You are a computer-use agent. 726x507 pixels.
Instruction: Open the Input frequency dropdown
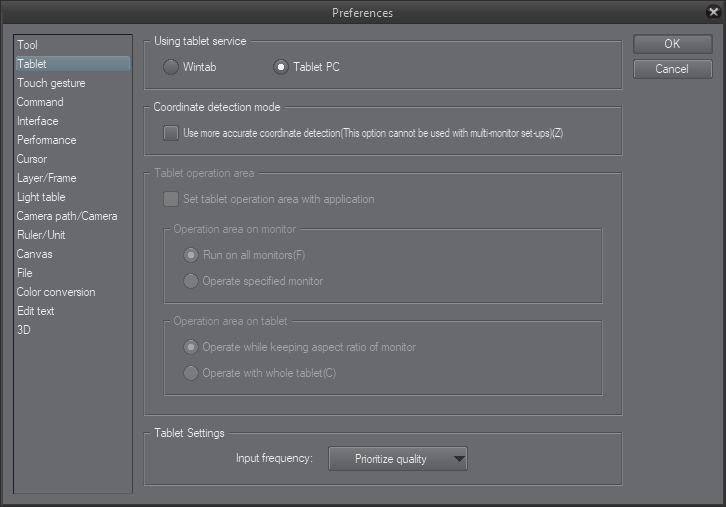[398, 459]
